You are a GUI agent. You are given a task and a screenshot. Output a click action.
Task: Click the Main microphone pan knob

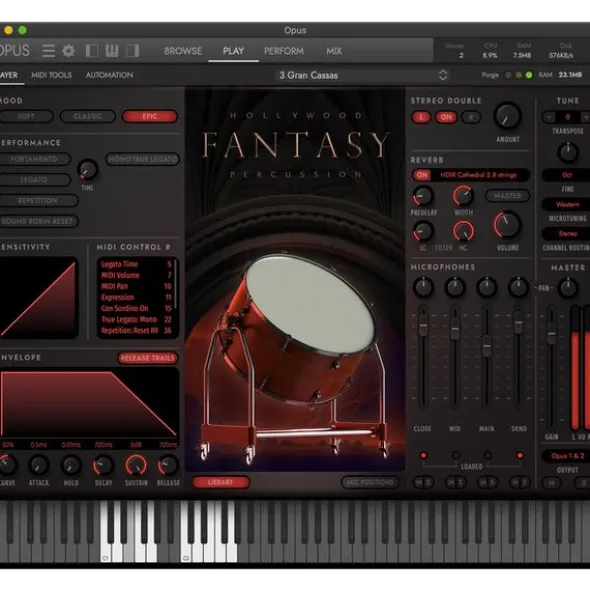tap(487, 287)
